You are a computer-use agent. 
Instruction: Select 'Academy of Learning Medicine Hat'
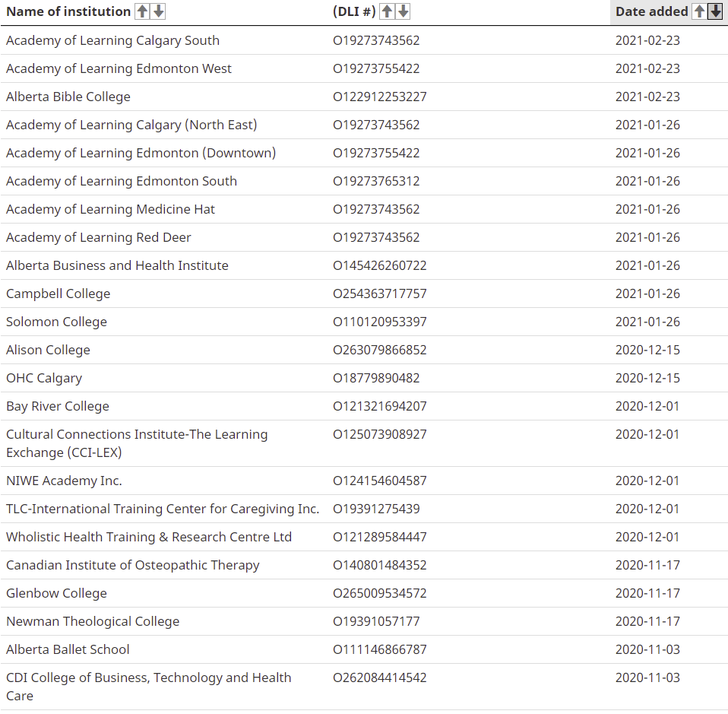(x=110, y=209)
